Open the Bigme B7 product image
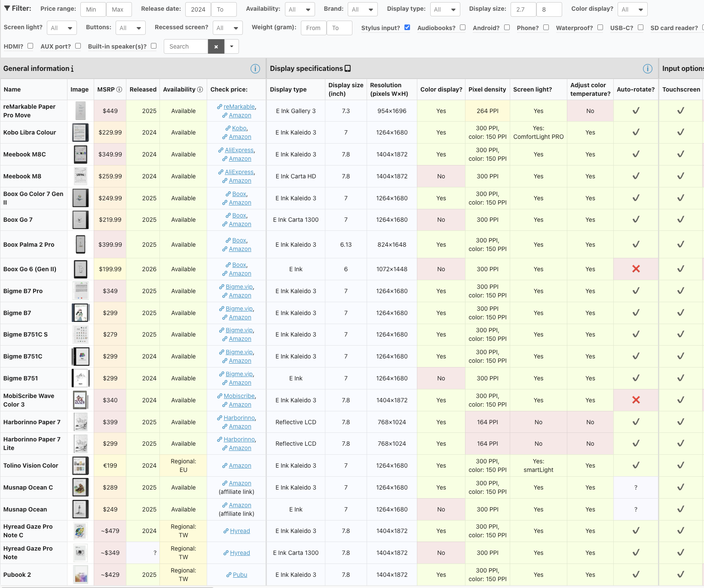The image size is (704, 588). (80, 313)
